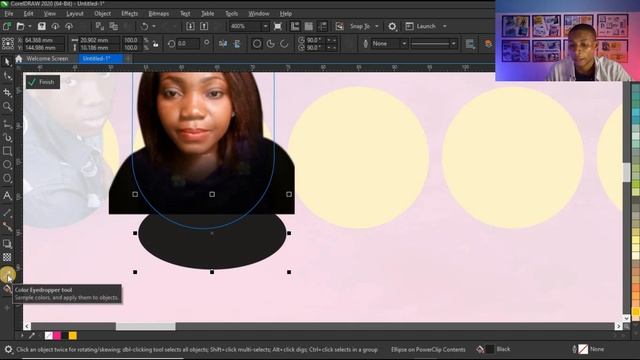Toggle rulers display
The height and width of the screenshot is (360, 640).
pyautogui.click(x=295, y=26)
